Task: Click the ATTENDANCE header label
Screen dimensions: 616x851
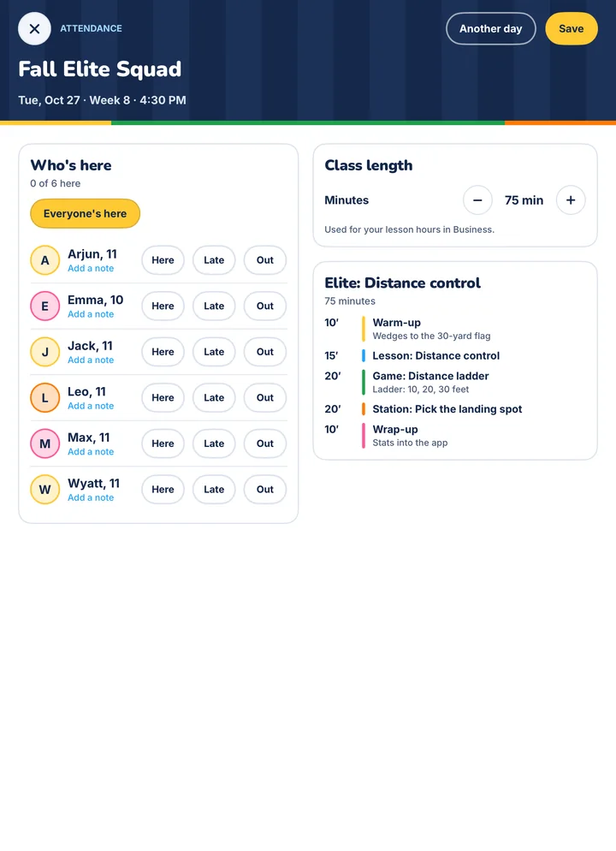Action: (x=91, y=29)
